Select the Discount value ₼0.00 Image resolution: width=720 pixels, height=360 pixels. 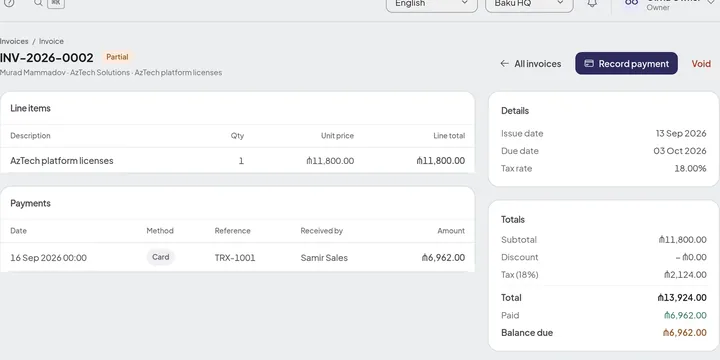point(691,257)
